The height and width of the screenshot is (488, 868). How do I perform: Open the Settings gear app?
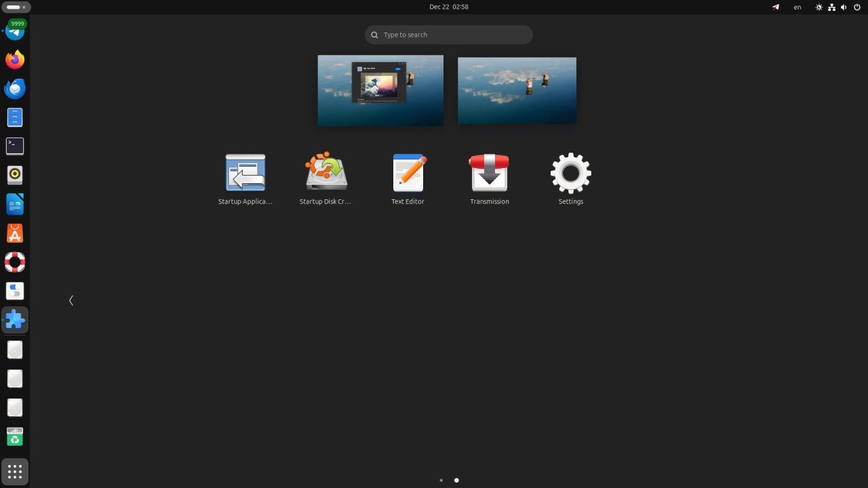[571, 179]
